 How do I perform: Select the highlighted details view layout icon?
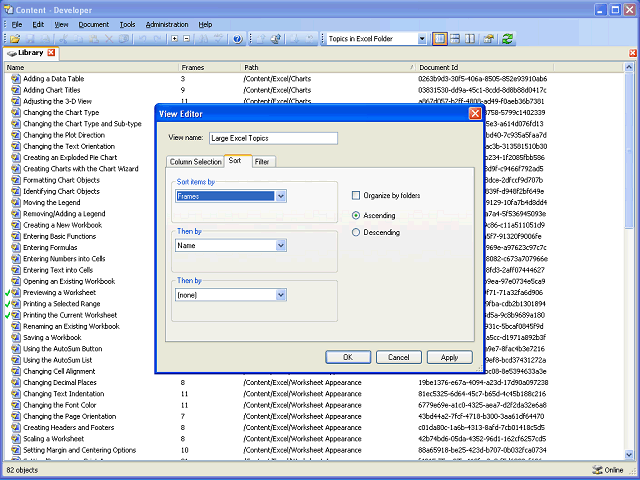point(439,39)
